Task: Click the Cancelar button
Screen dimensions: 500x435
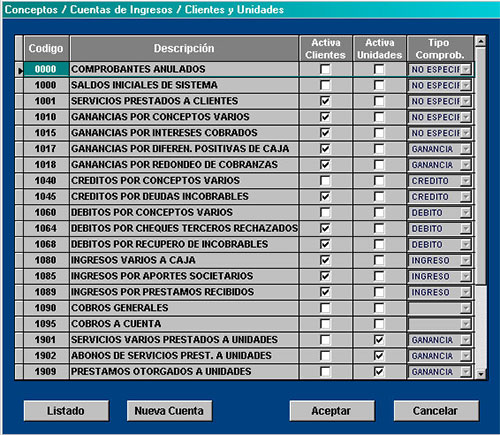Action: 436,411
